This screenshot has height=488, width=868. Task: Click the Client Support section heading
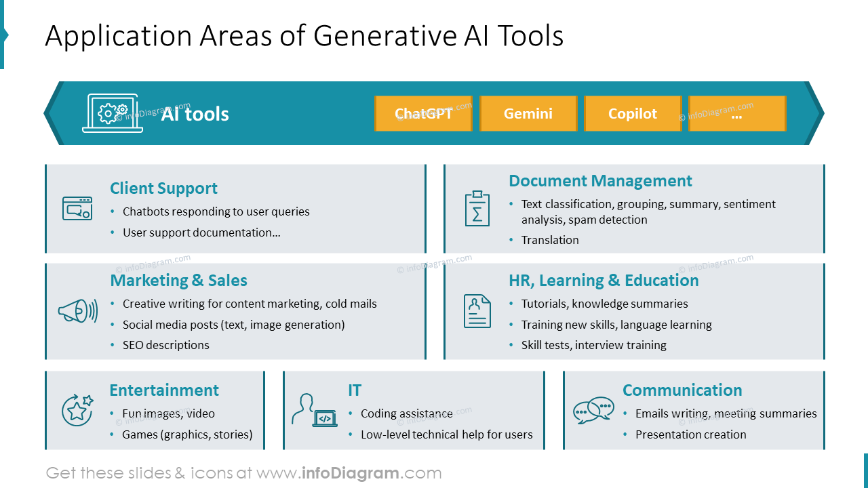[163, 188]
